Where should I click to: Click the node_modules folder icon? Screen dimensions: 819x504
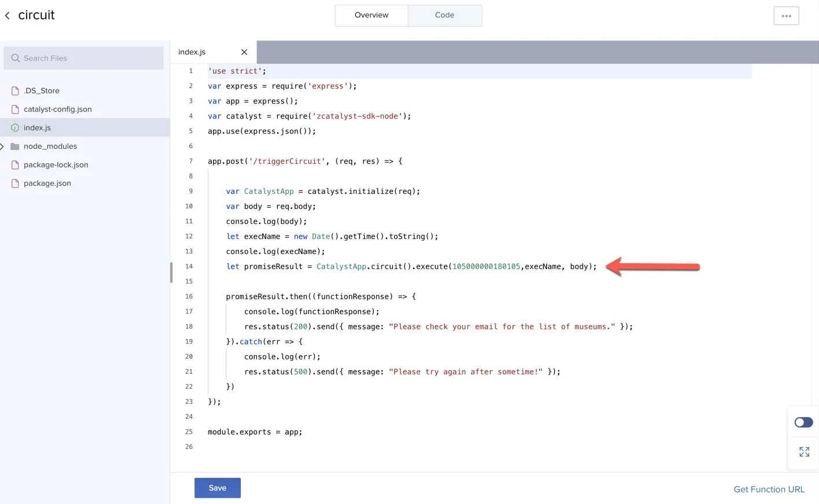[15, 146]
